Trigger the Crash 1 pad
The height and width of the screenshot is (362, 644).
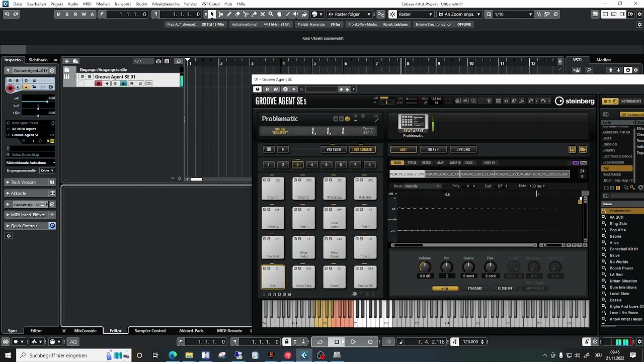point(273,189)
